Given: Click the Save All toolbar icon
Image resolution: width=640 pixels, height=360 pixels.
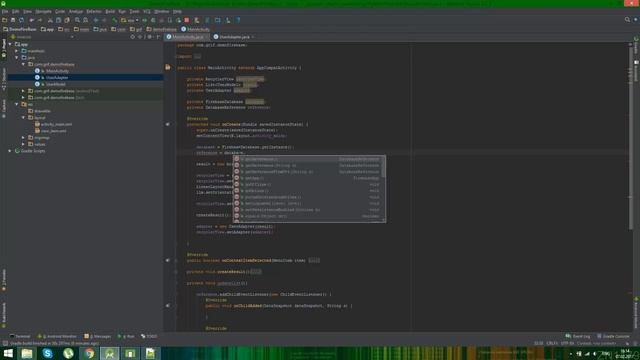Looking at the screenshot, I should 13,20.
